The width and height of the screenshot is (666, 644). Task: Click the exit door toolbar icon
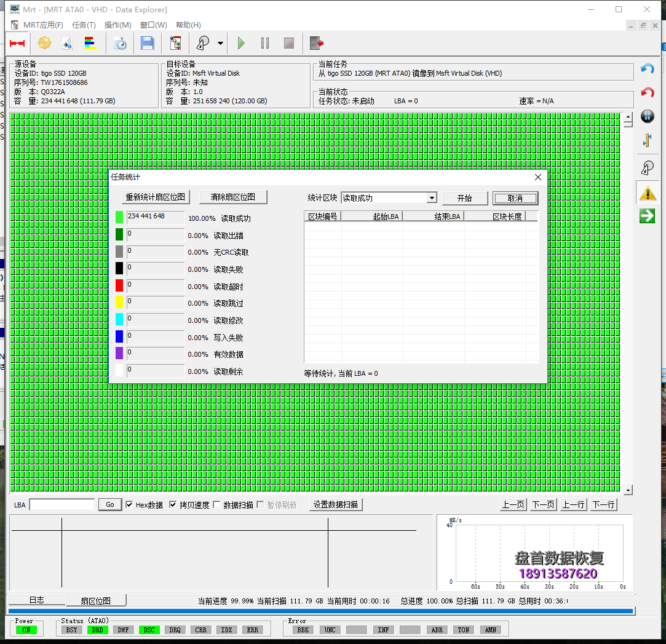[x=317, y=43]
